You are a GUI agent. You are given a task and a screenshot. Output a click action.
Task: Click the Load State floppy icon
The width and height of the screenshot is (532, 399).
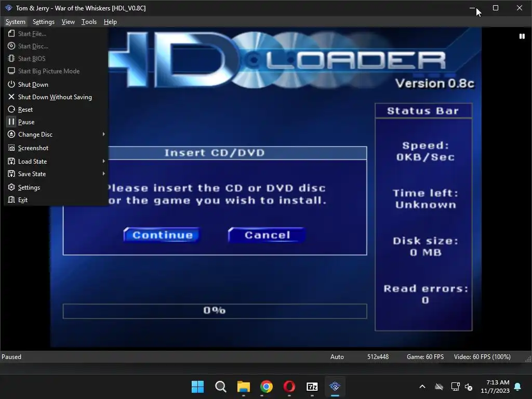click(x=11, y=161)
